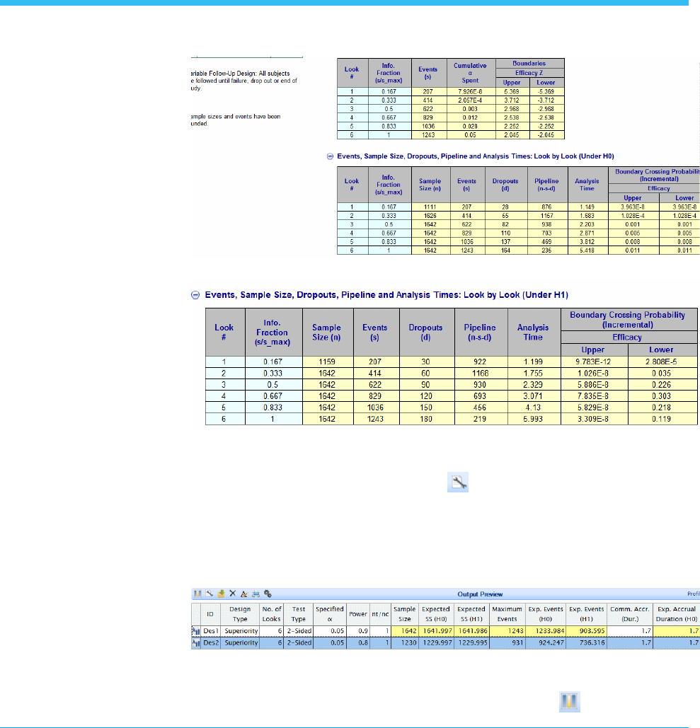Click the chart icon on the Des2 row
The height and width of the screenshot is (728, 700).
coord(195,643)
